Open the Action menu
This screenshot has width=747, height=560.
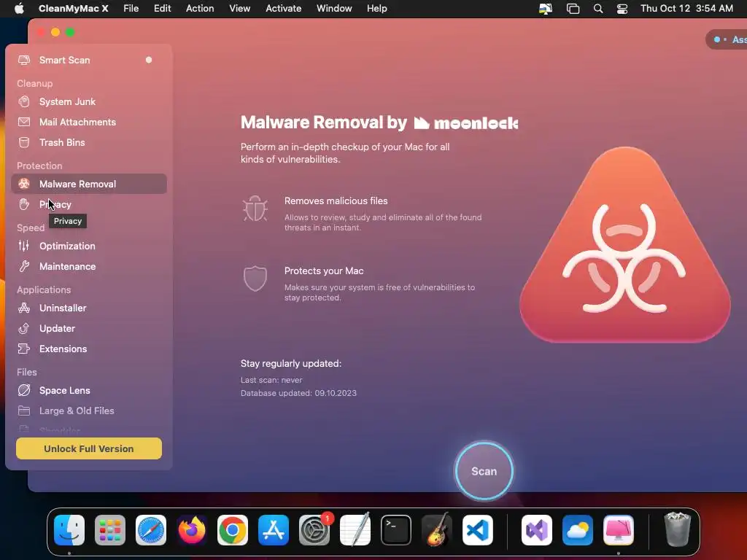coord(200,9)
